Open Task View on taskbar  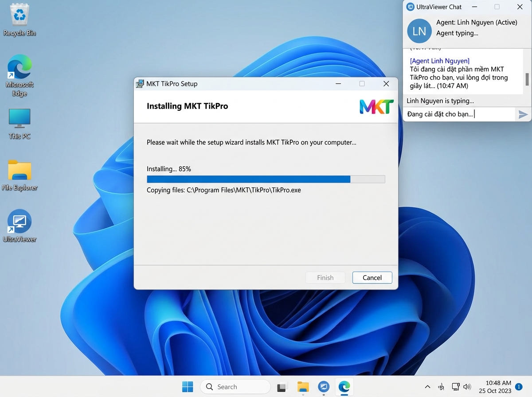point(282,387)
